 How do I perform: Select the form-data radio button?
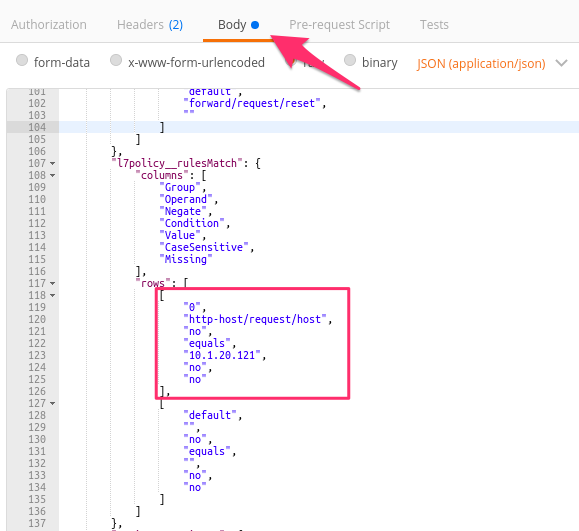(22, 60)
